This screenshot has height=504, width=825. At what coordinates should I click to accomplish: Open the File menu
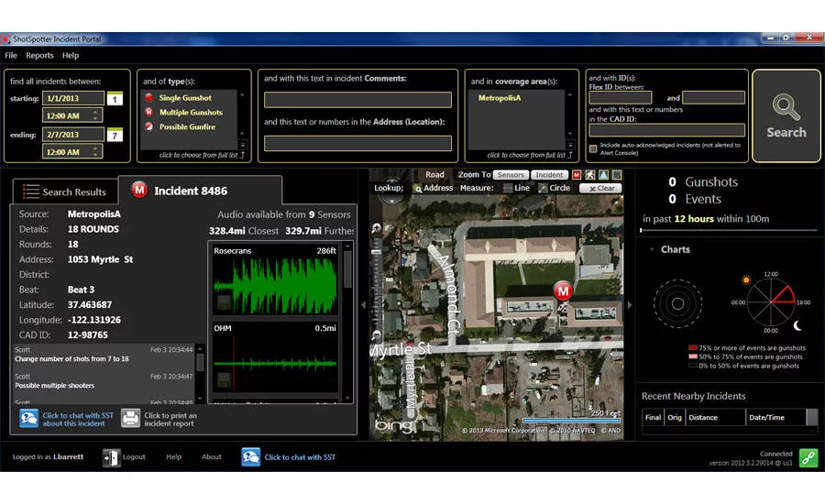coord(10,55)
